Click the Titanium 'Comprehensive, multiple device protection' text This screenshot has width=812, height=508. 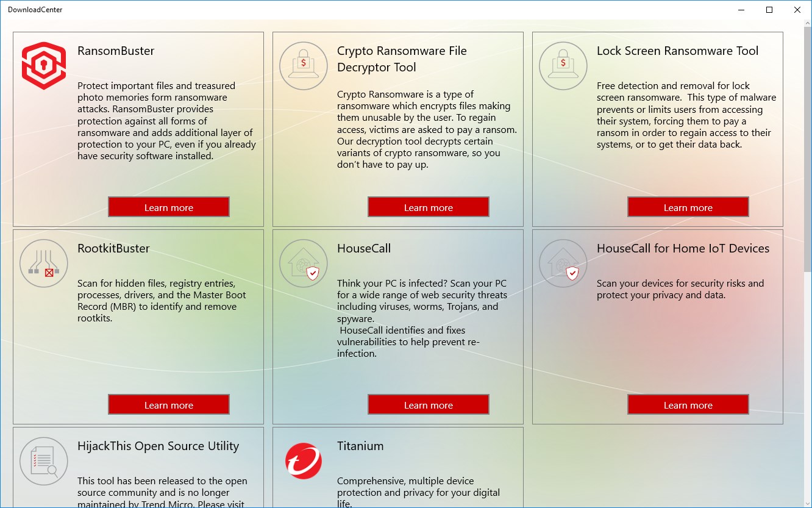click(418, 493)
